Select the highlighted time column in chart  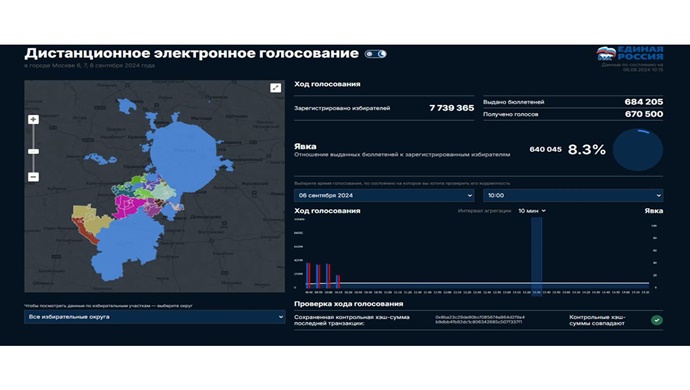536,256
